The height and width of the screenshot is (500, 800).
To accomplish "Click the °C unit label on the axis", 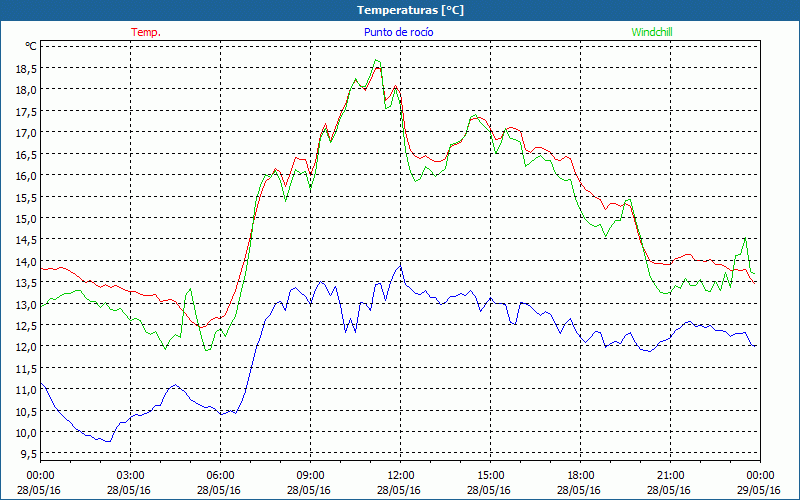I will pyautogui.click(x=31, y=46).
